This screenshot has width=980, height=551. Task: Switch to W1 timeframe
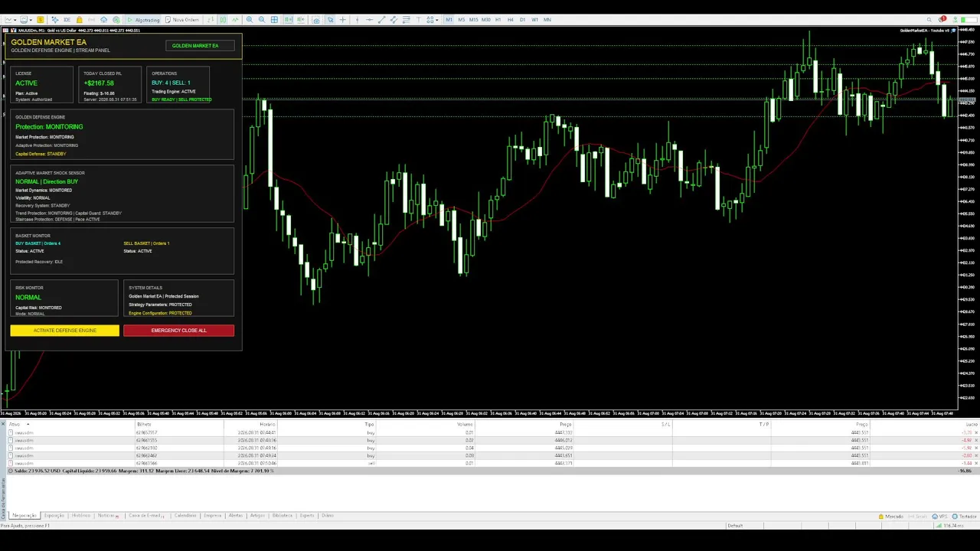[x=534, y=20]
